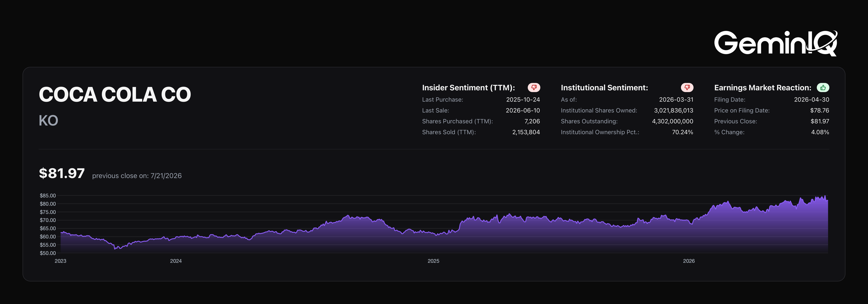Click the previous close on 7/21/2026 text

pyautogui.click(x=137, y=176)
